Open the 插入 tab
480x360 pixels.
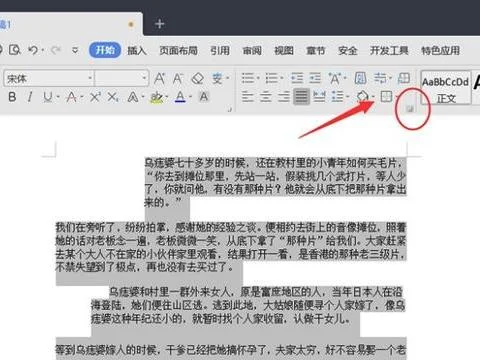pos(137,51)
